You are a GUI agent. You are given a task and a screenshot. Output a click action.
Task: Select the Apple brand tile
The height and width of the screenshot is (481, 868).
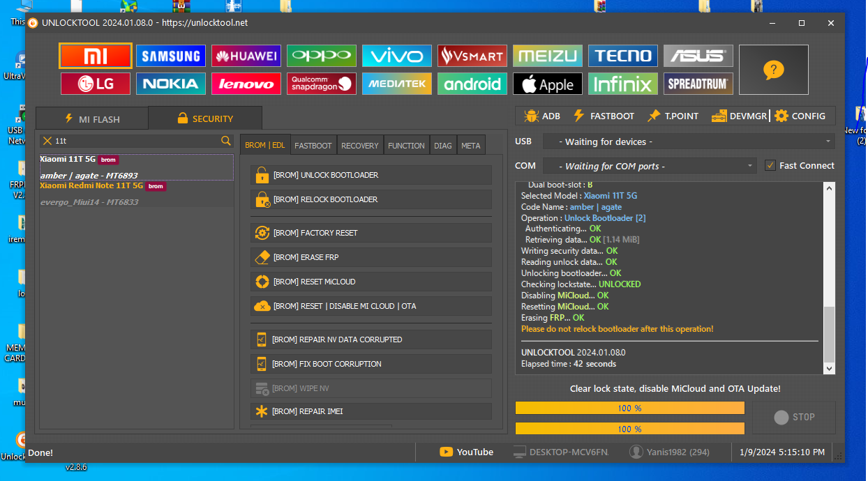548,84
